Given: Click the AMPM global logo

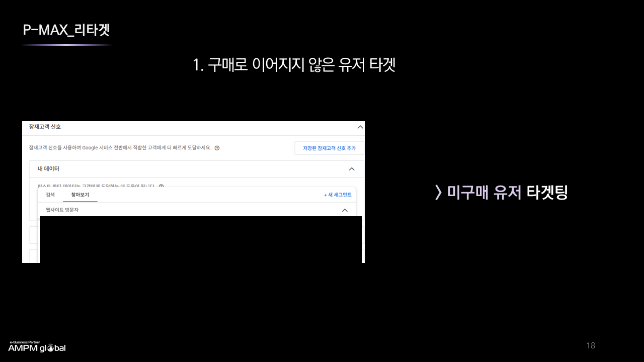Looking at the screenshot, I should point(37,347).
